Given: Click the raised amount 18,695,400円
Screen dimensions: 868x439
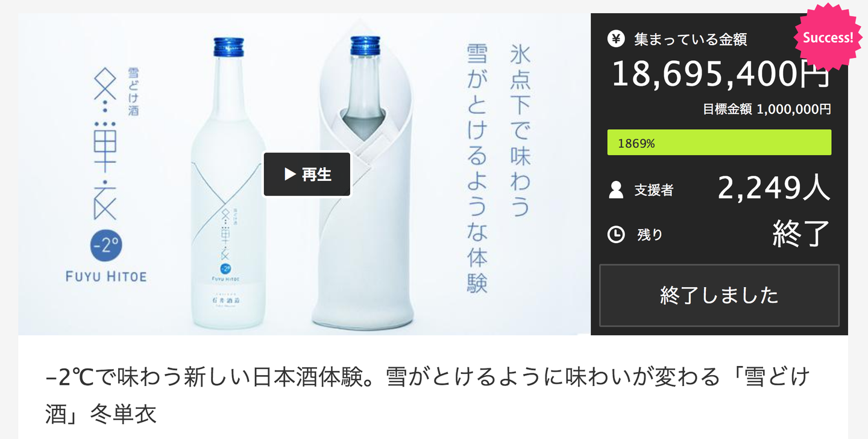Looking at the screenshot, I should pyautogui.click(x=721, y=74).
